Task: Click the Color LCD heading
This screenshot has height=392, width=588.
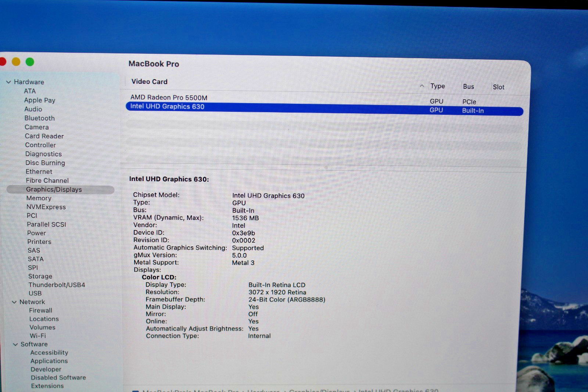Action: click(x=159, y=277)
